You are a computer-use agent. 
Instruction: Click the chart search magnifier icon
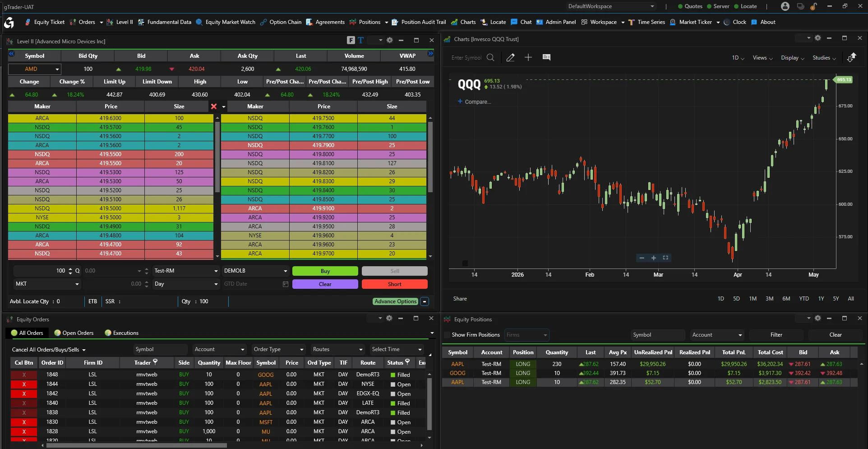point(490,57)
